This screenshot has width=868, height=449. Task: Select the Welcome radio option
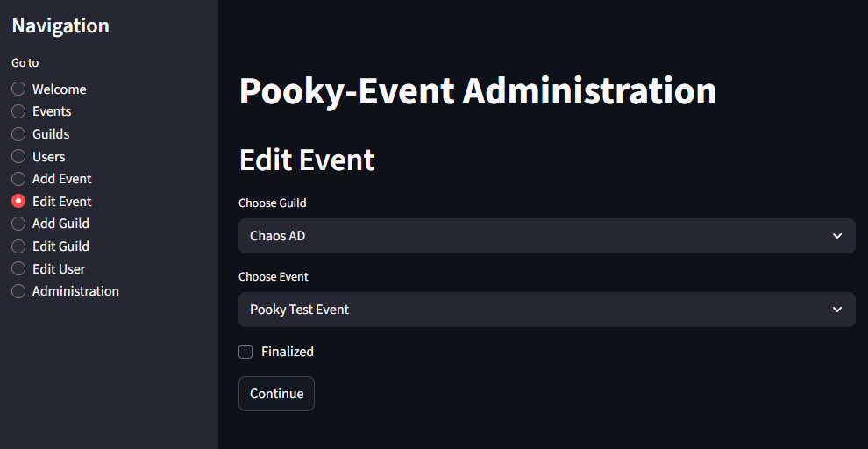[x=18, y=89]
